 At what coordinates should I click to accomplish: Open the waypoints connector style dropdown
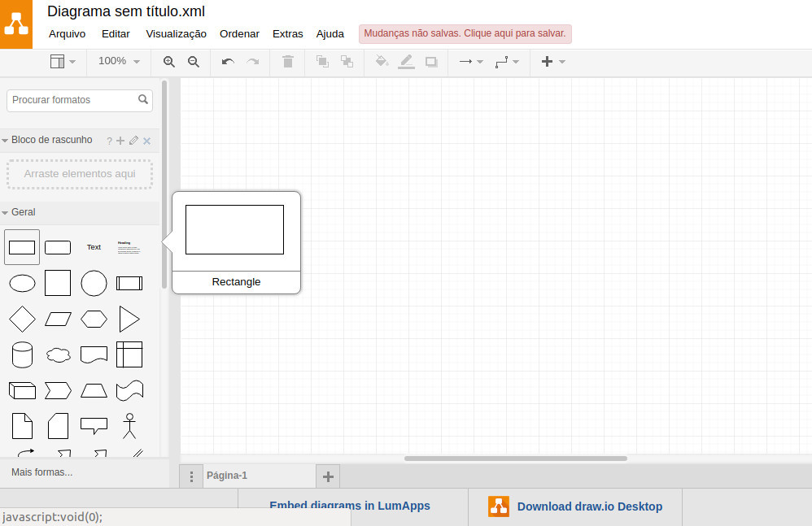coord(507,62)
